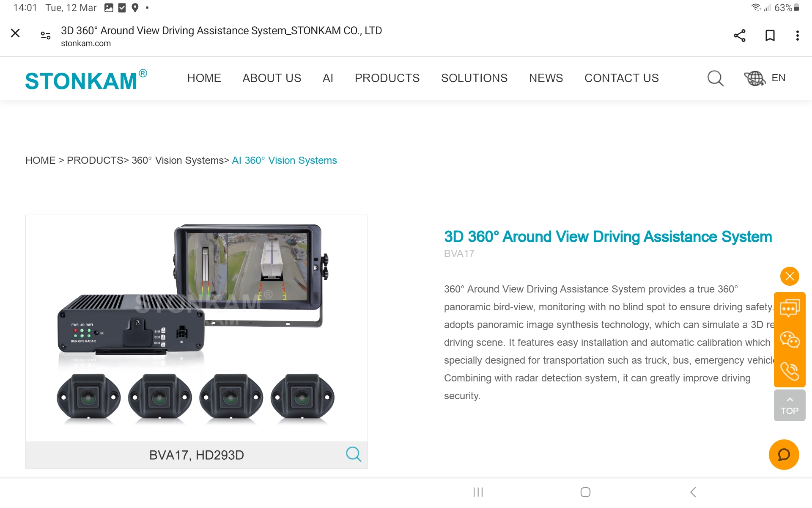Open the message chat icon in the orange sidebar
The image size is (812, 508).
(x=790, y=308)
